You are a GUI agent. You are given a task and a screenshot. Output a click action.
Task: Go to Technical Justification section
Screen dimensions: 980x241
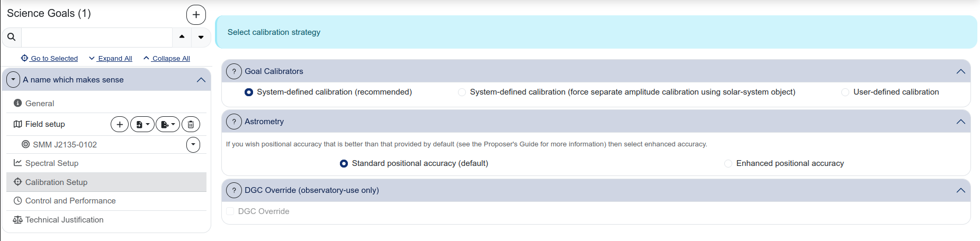[64, 220]
